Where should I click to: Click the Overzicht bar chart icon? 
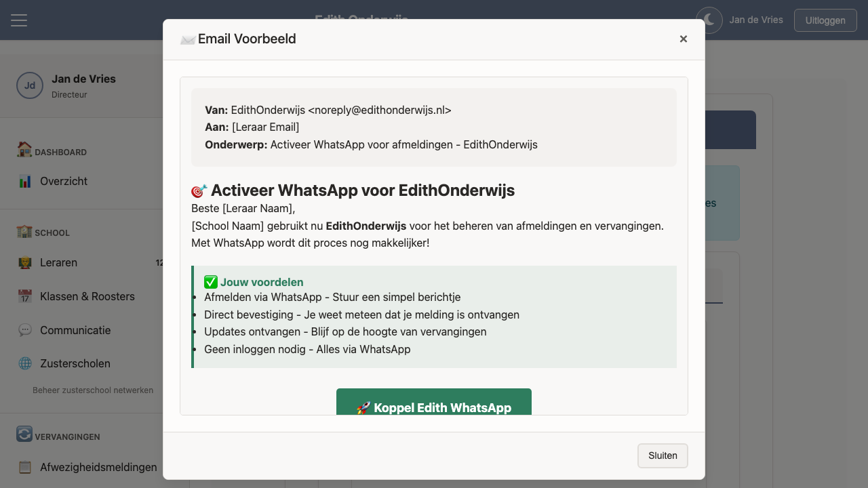(x=25, y=182)
